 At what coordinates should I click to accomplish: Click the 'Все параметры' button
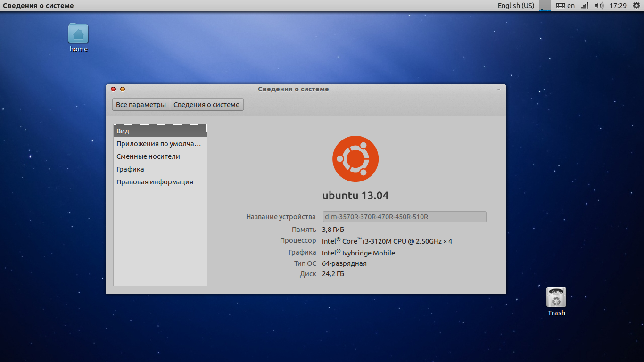coord(141,105)
